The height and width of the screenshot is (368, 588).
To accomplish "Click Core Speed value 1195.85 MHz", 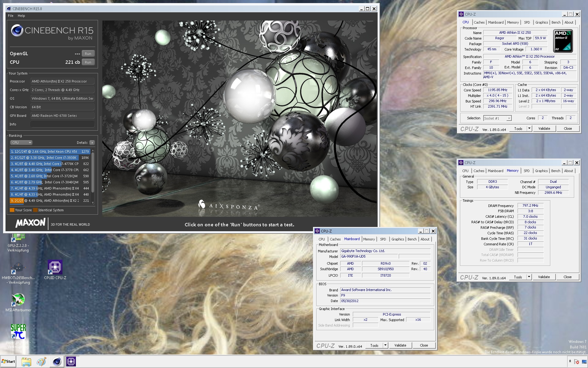I will (x=498, y=90).
